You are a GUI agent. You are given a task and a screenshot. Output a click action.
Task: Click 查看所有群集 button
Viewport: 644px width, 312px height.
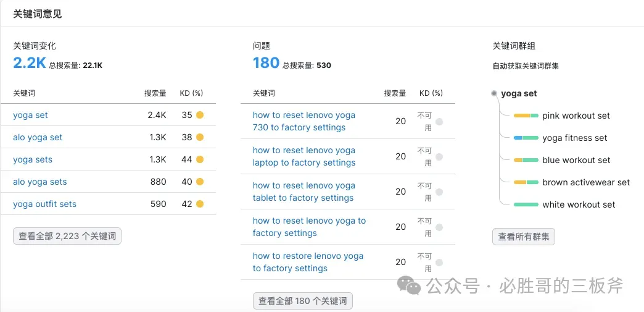coord(524,237)
